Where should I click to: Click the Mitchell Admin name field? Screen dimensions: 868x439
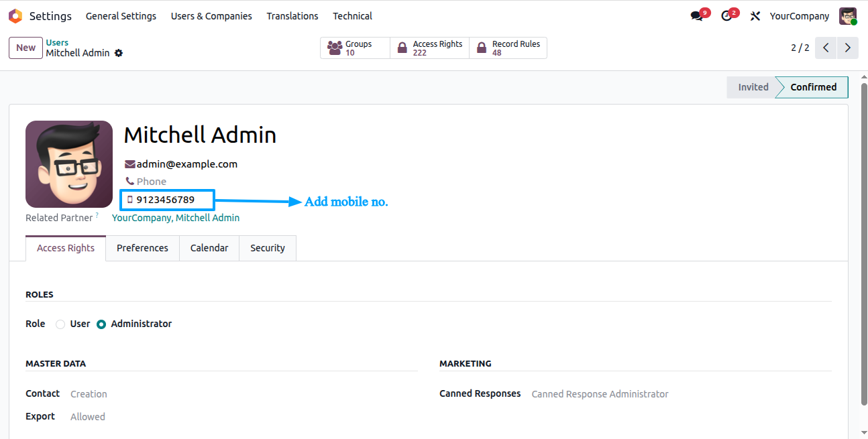[200, 135]
